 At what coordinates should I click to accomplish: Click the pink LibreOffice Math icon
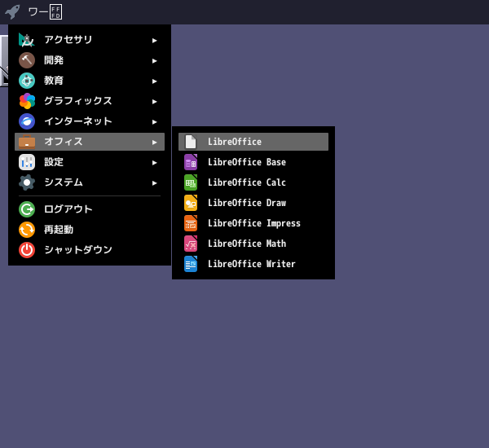coord(191,244)
